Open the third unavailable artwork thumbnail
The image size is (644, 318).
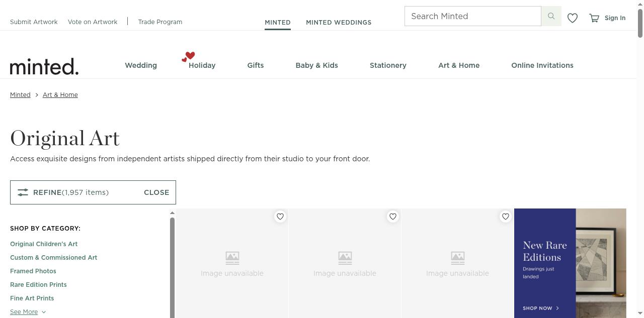[x=457, y=263]
